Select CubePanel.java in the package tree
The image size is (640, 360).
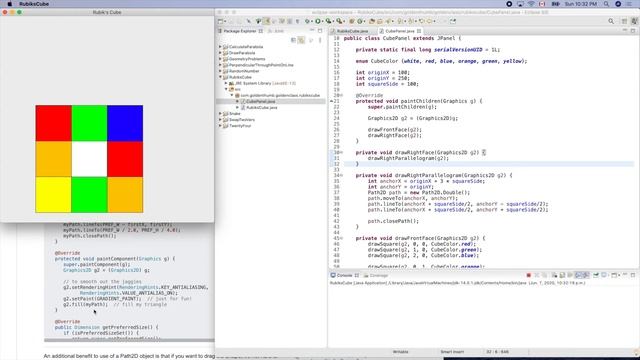pos(260,101)
